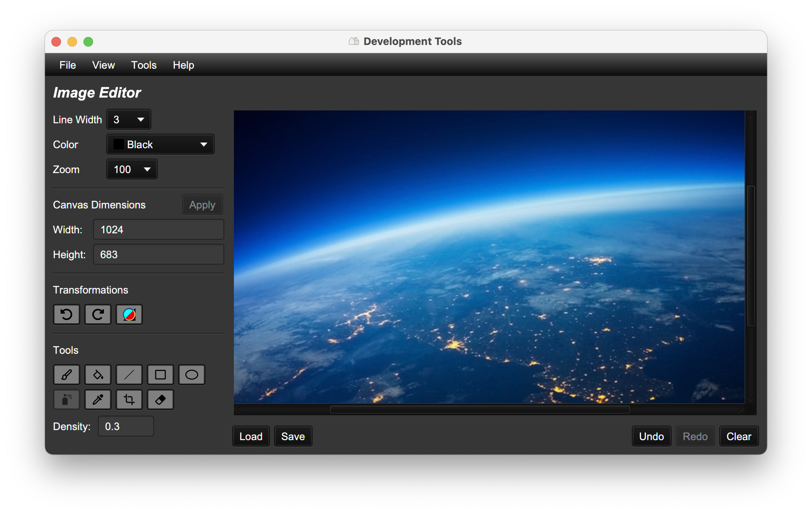
Task: Open the File menu
Action: click(x=67, y=65)
